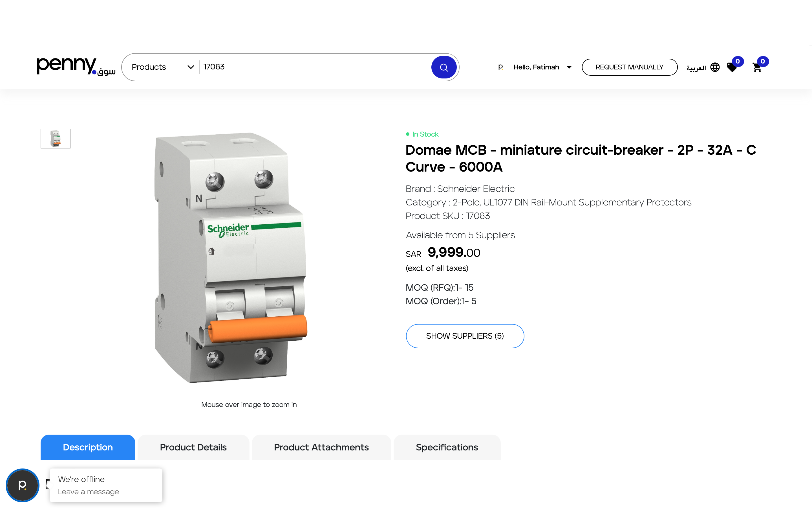Select the circuit breaker thumbnail image

(x=55, y=138)
